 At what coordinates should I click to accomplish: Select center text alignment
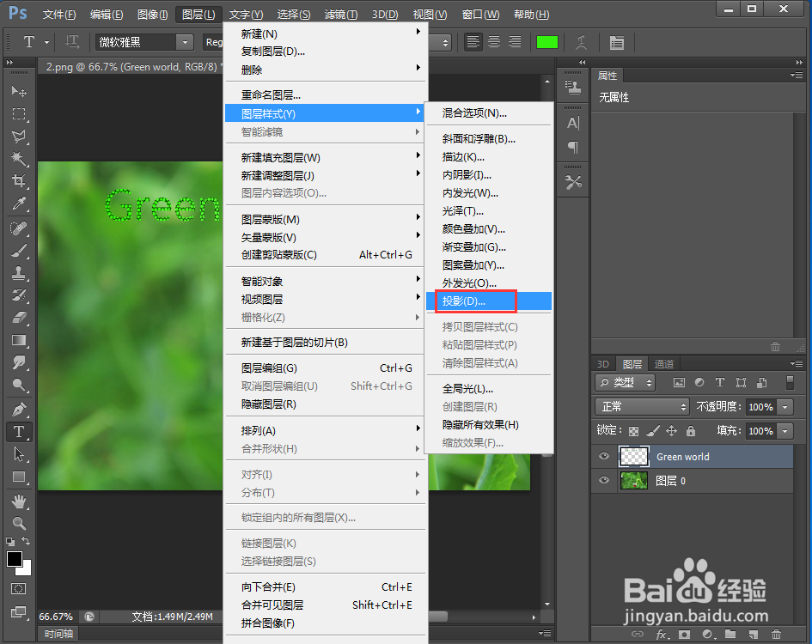[493, 42]
